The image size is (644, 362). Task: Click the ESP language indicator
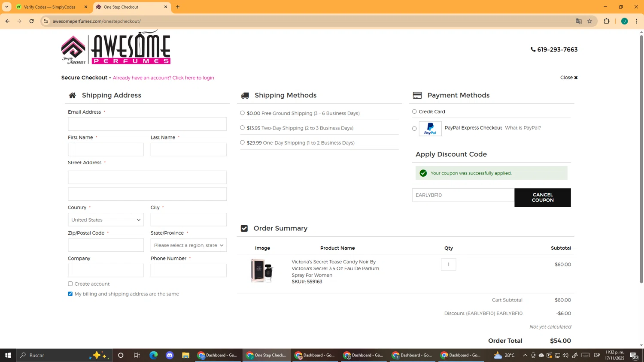[x=597, y=355]
